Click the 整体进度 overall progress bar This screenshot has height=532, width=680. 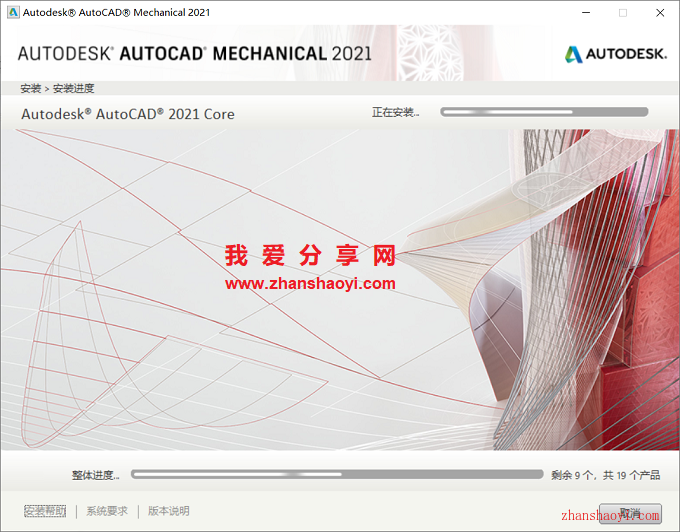pos(337,474)
